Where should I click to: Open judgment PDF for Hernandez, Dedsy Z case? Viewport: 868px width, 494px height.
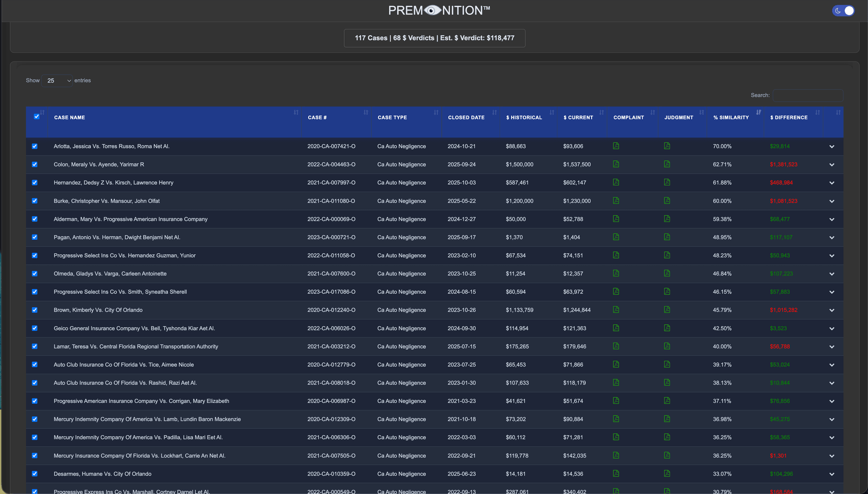(x=667, y=182)
